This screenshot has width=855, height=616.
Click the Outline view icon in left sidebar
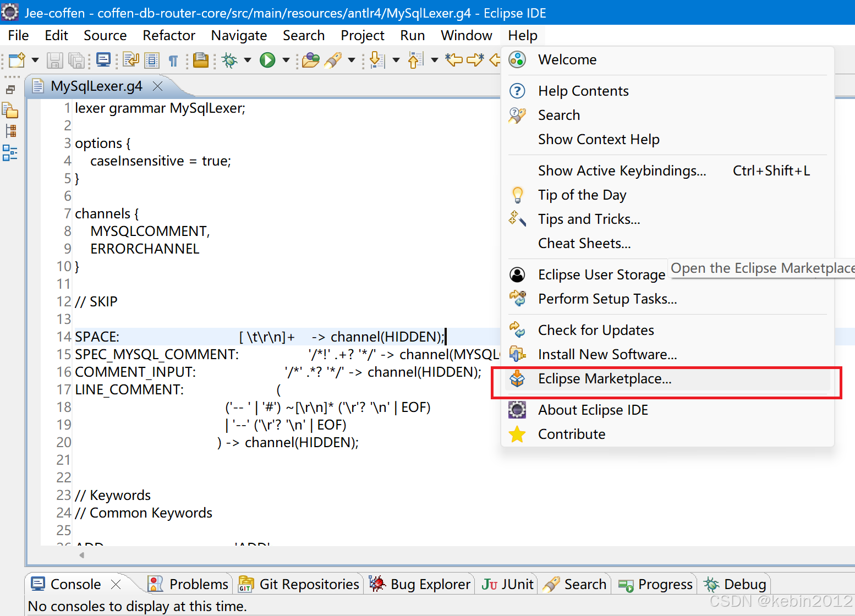10,153
